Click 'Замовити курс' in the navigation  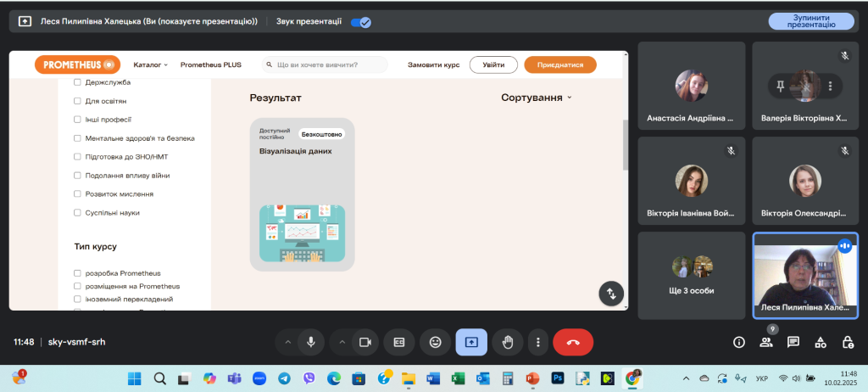pos(433,64)
